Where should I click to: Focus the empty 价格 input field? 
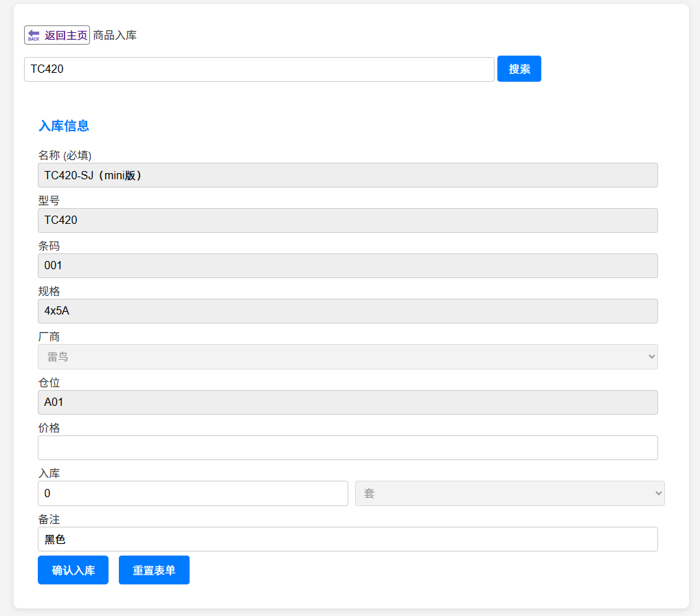348,448
